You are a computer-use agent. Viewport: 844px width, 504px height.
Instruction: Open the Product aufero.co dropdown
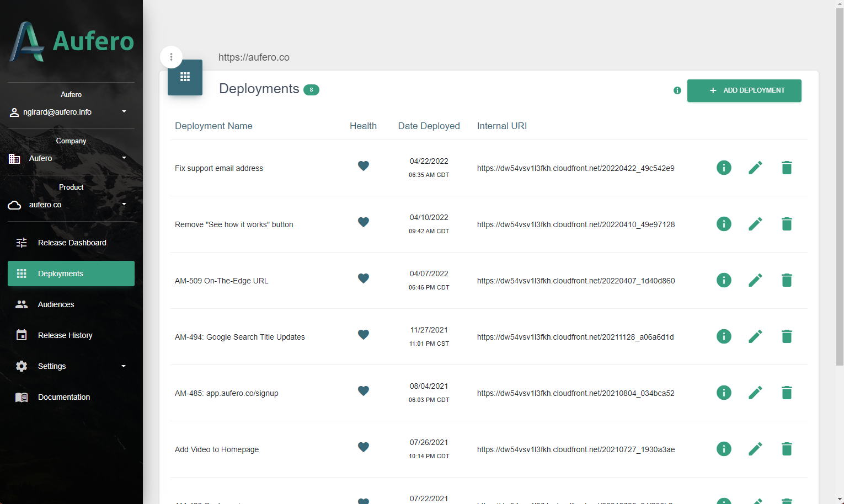click(x=124, y=205)
